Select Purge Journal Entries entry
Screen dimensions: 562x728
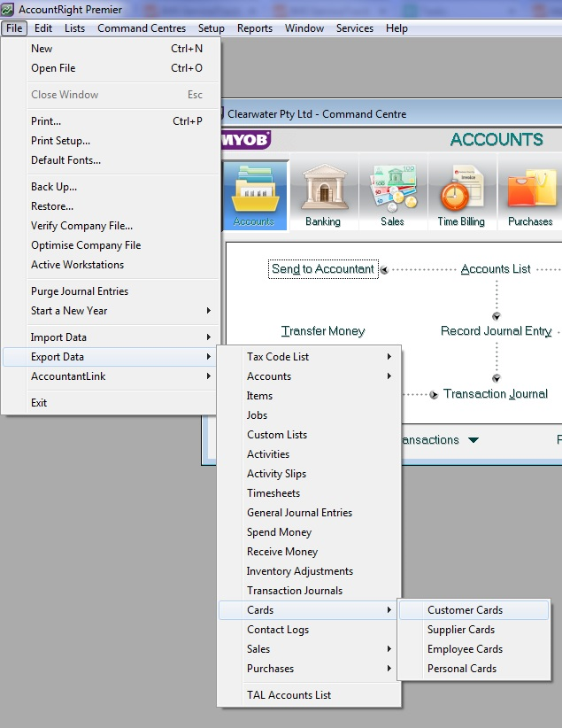111,291
